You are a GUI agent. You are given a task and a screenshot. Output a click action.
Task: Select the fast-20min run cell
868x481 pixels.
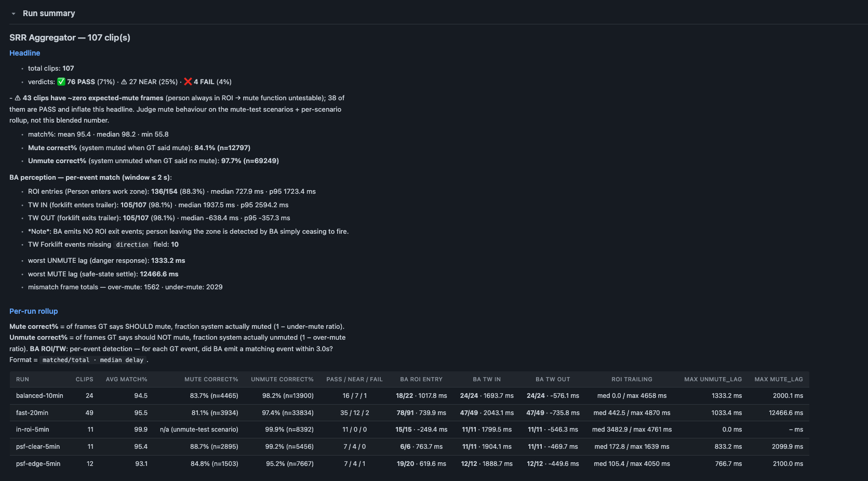[x=32, y=413]
